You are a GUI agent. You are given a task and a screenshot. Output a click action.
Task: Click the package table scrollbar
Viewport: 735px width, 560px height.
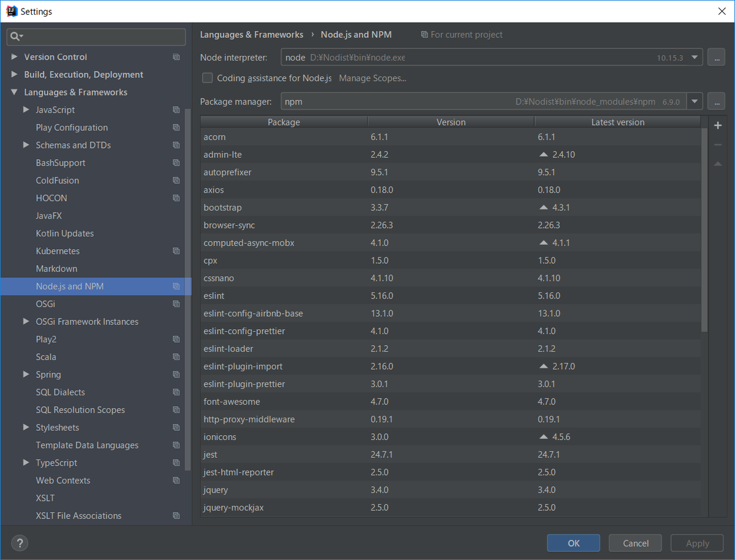(x=704, y=231)
